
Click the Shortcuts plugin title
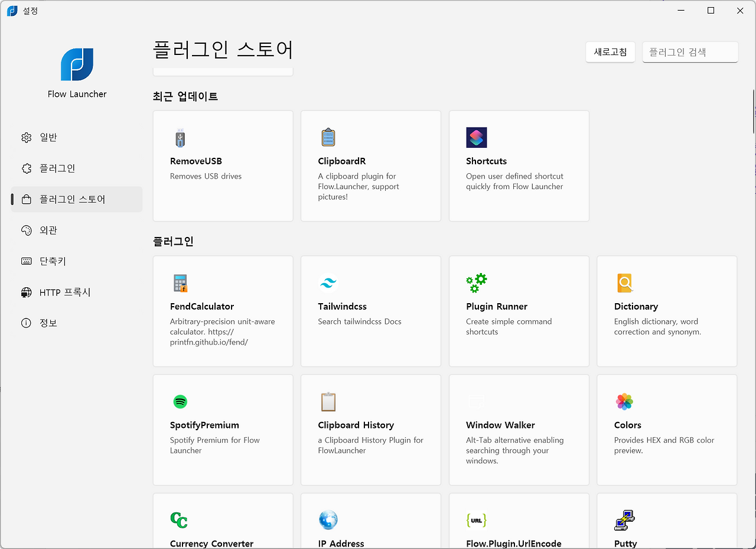pyautogui.click(x=486, y=161)
